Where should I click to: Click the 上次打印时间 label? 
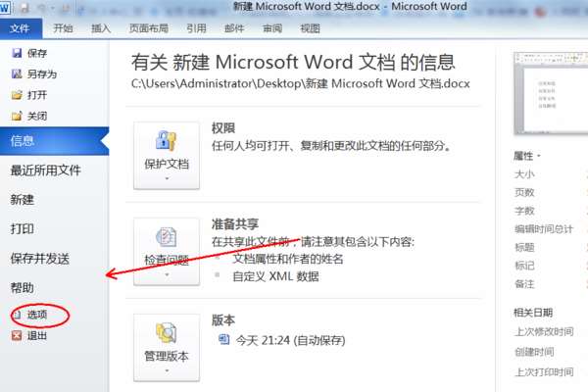click(544, 372)
